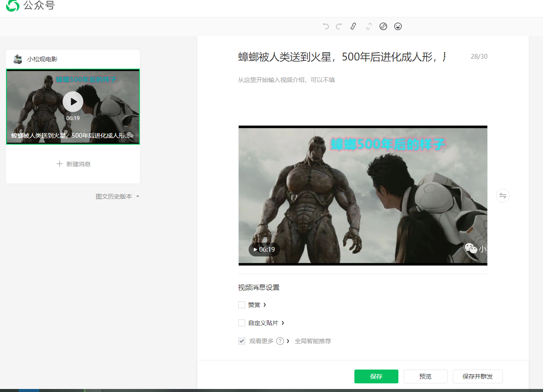The height and width of the screenshot is (392, 543).
Task: Click the redo arrow in the toolbar
Action: click(339, 26)
